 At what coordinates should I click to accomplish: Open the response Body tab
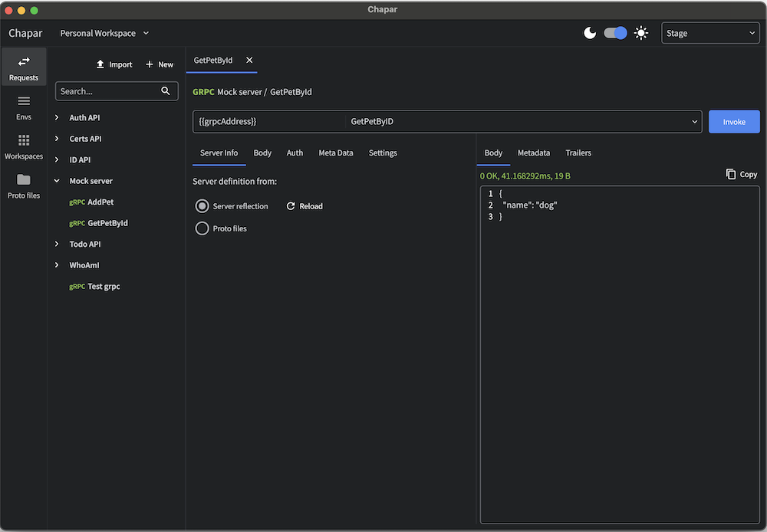click(x=493, y=153)
